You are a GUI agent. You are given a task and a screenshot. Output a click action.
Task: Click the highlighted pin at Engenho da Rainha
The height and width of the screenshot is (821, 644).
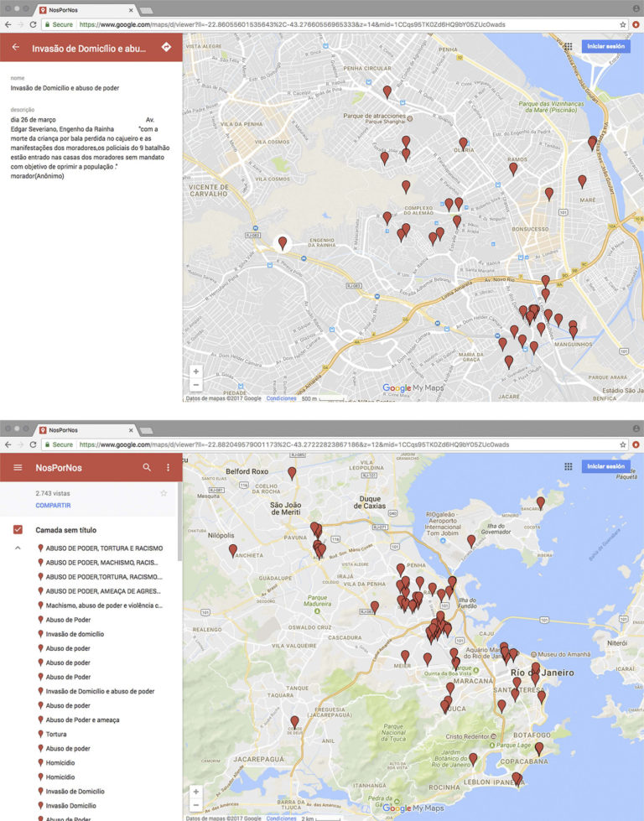(x=283, y=243)
